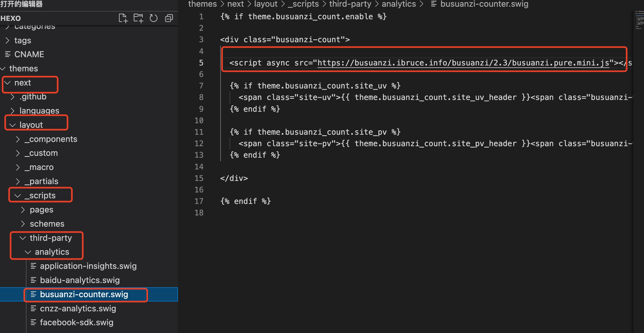This screenshot has width=644, height=333.
Task: Click layout breadcrumb segment
Action: [x=266, y=4]
